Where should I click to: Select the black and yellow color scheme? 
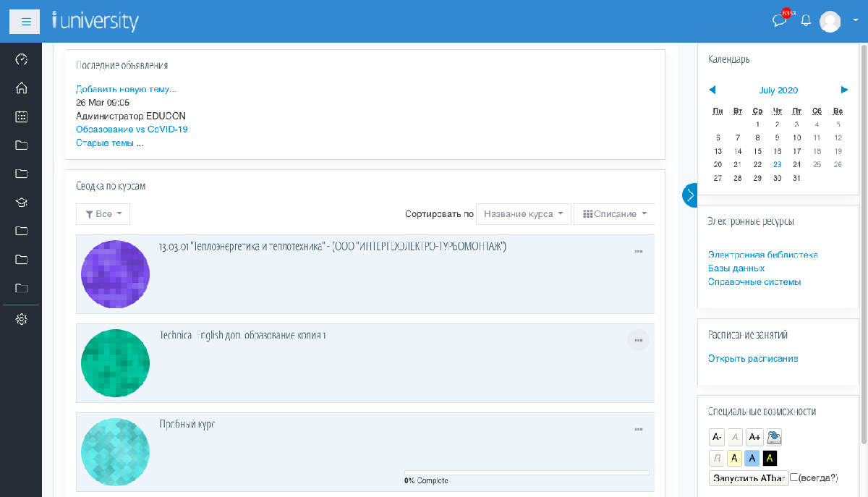tap(770, 458)
